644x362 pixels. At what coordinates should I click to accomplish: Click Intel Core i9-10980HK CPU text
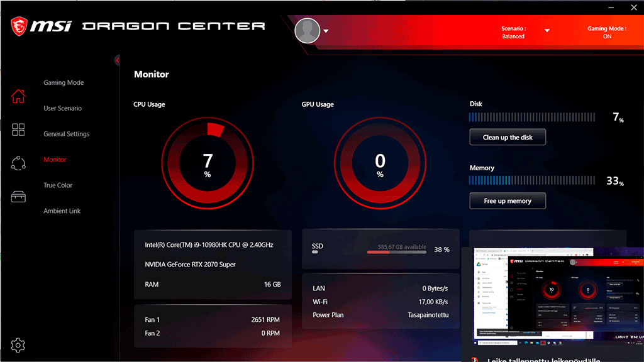209,245
